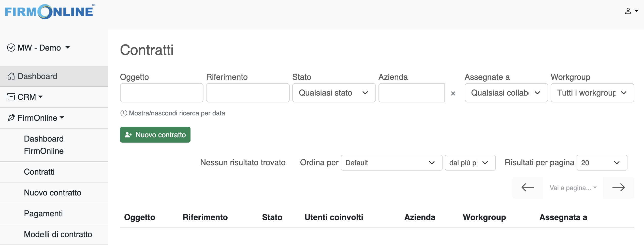Open the Tutti i workgroup dropdown

pos(592,93)
